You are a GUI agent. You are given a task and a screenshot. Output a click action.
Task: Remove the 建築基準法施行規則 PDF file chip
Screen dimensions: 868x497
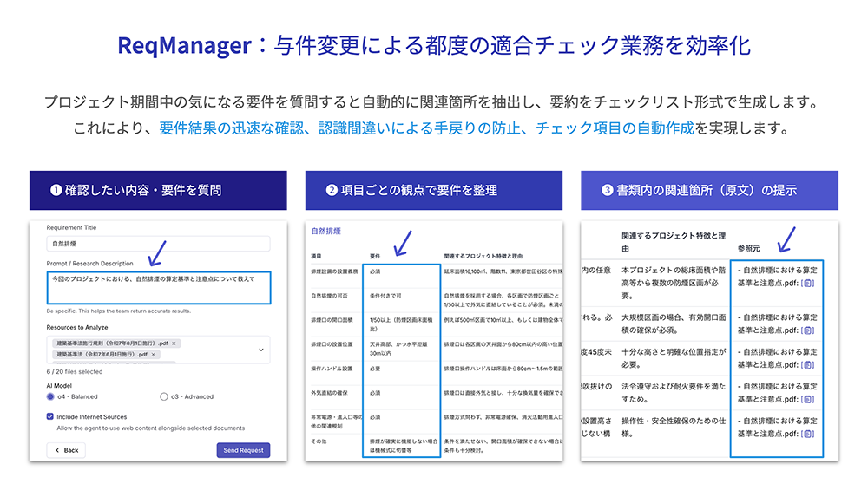(x=174, y=343)
